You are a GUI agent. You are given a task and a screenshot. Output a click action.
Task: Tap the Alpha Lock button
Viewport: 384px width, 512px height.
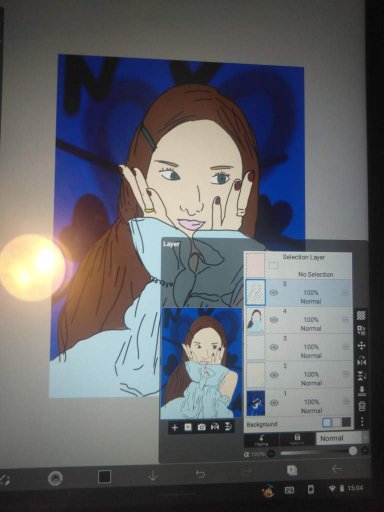point(297,440)
